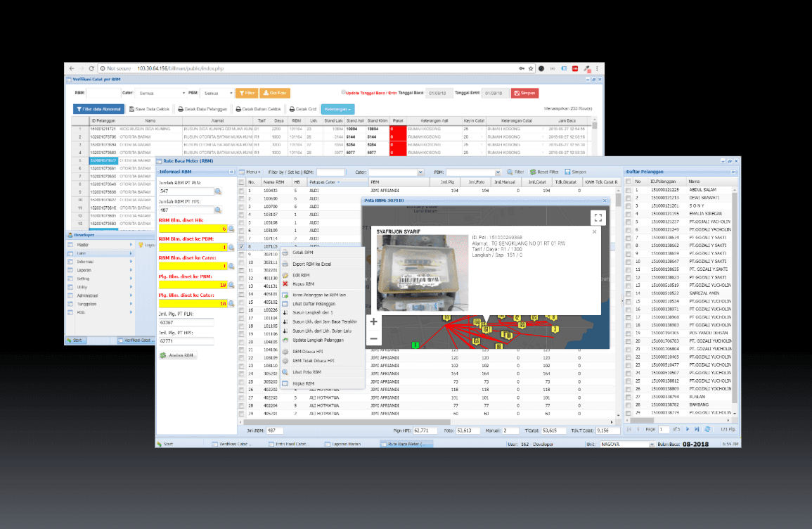Select Export RBM ke Excel from the context menu
Image resolution: width=812 pixels, height=529 pixels.
316,263
